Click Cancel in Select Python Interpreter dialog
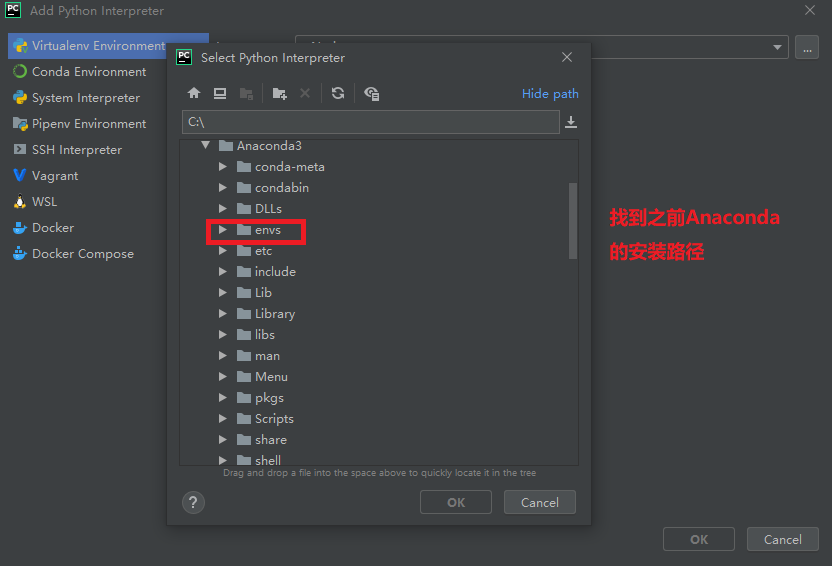The height and width of the screenshot is (566, 832). click(540, 502)
